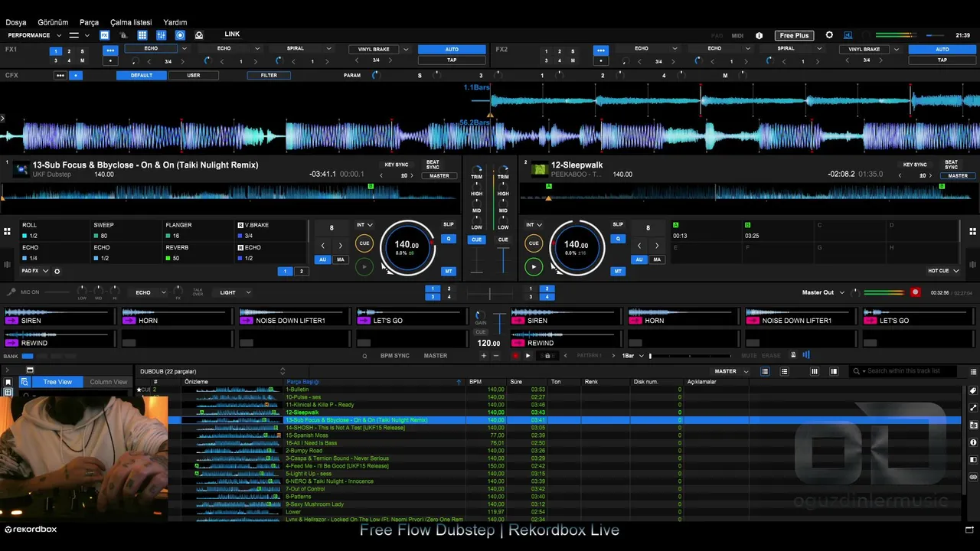980x551 pixels.
Task: Click sampler BPM SYNC button
Action: [395, 356]
